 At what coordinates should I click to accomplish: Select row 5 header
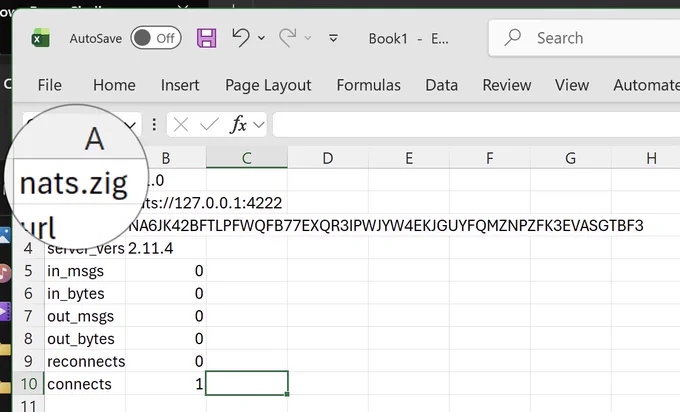click(x=29, y=271)
